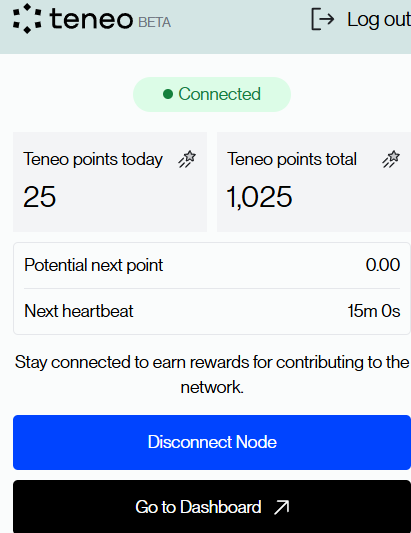The width and height of the screenshot is (411, 533).
Task: Click the shooting star icon beside points total
Action: click(x=391, y=159)
